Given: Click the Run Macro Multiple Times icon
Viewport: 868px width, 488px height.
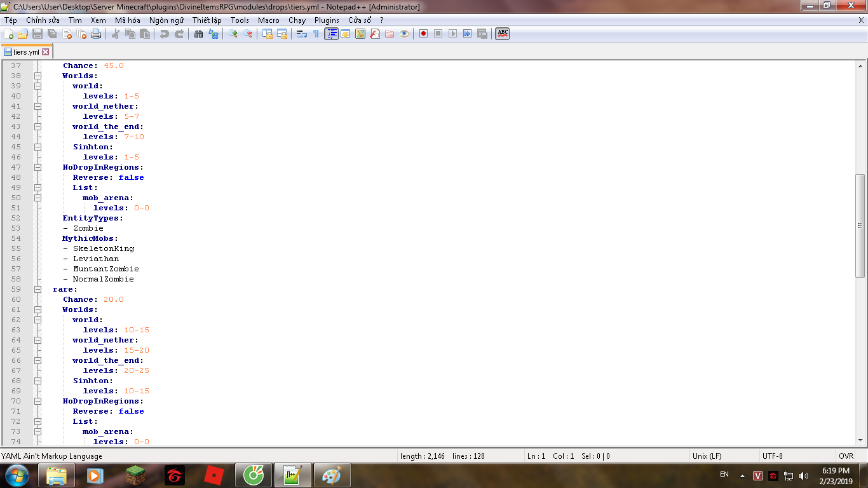Looking at the screenshot, I should 467,34.
